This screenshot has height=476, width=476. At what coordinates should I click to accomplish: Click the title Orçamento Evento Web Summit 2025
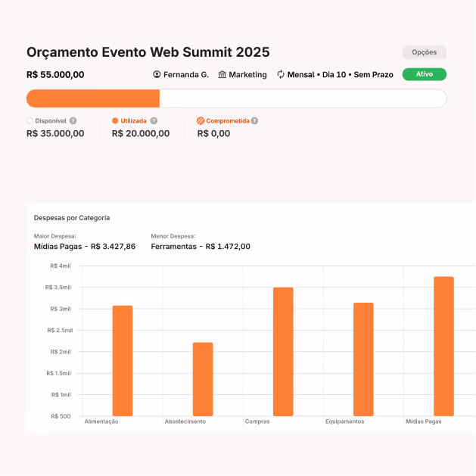tap(148, 52)
